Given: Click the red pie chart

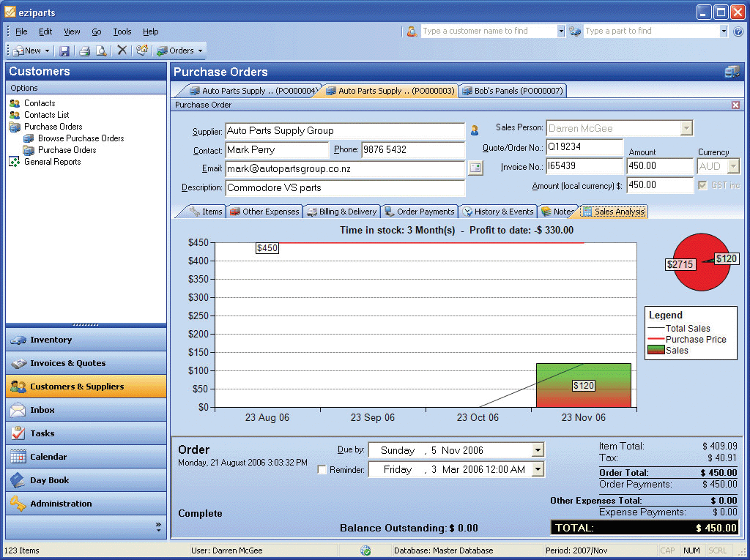Looking at the screenshot, I should pos(702,262).
